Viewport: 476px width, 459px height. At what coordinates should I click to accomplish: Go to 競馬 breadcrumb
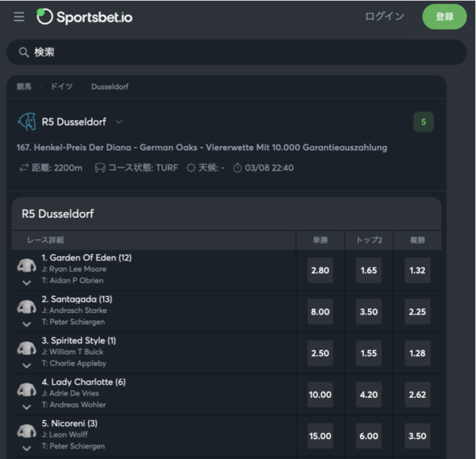(25, 87)
